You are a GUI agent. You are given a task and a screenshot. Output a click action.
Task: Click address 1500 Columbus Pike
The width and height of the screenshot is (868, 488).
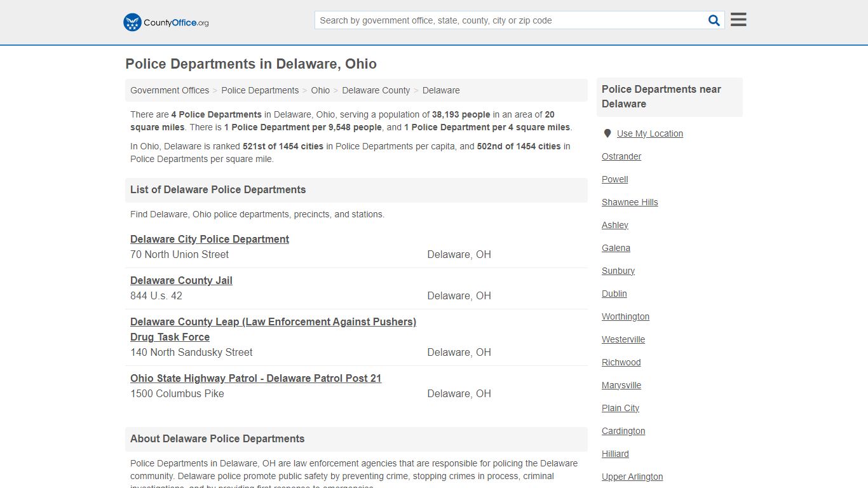tap(177, 393)
